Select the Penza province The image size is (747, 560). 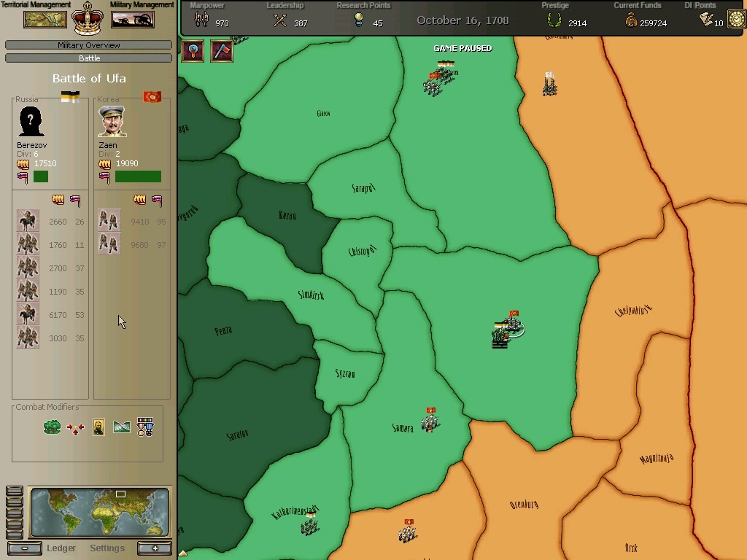click(223, 330)
